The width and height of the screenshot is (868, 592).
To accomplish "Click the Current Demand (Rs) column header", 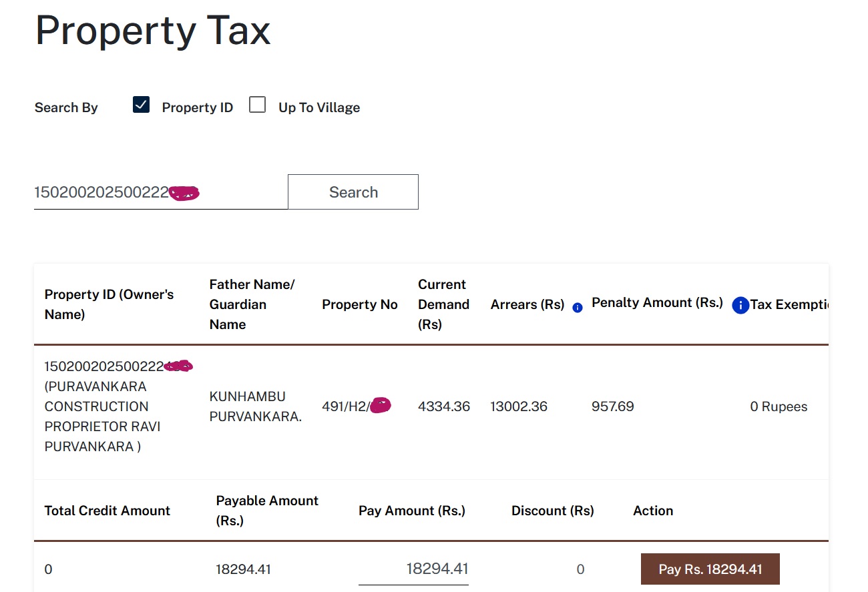I will click(444, 304).
